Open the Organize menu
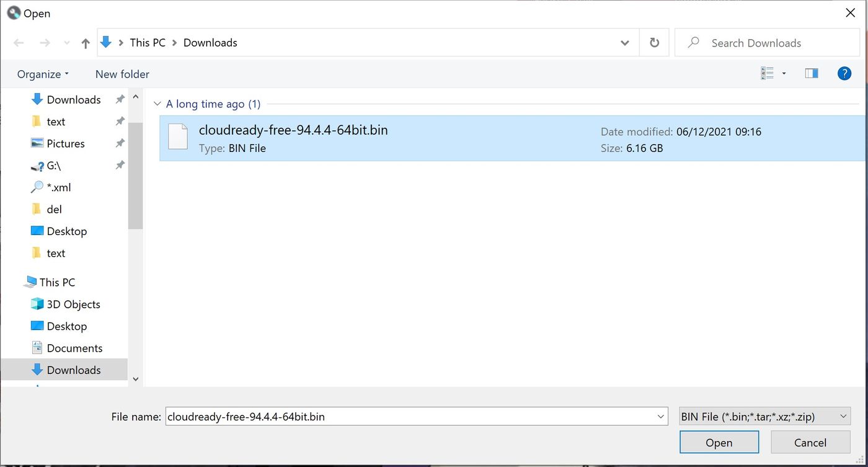The image size is (868, 467). click(43, 74)
